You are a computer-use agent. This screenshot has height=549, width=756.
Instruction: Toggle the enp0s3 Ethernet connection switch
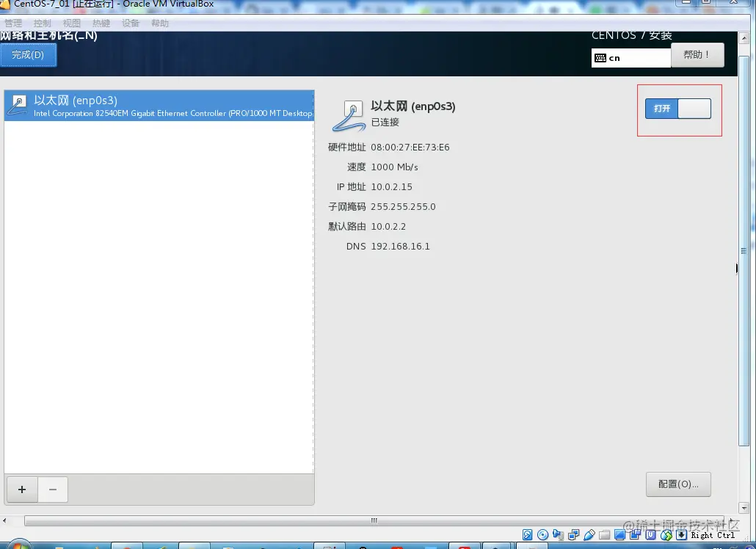point(678,109)
